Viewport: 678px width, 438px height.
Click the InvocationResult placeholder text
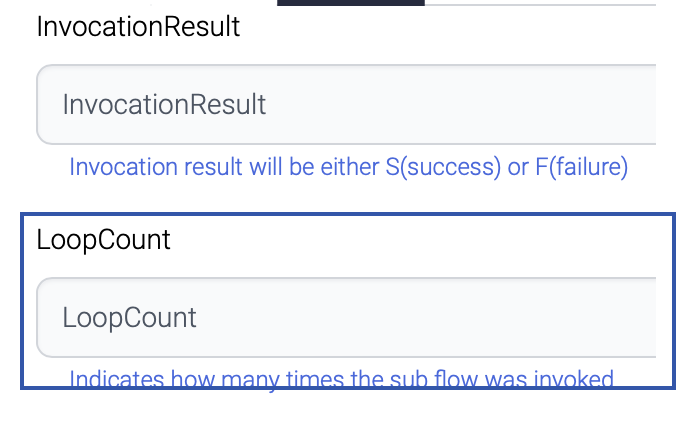pos(164,105)
